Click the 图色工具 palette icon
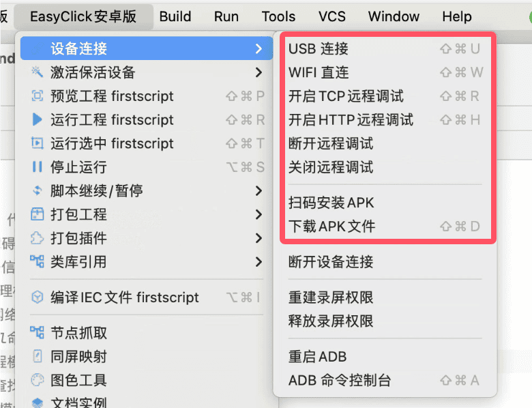This screenshot has width=532, height=408. coord(37,380)
